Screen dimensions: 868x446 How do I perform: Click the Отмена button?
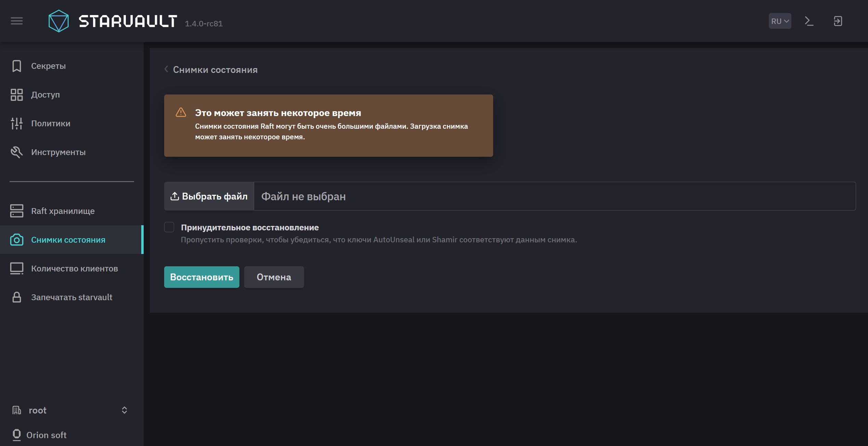click(x=274, y=277)
